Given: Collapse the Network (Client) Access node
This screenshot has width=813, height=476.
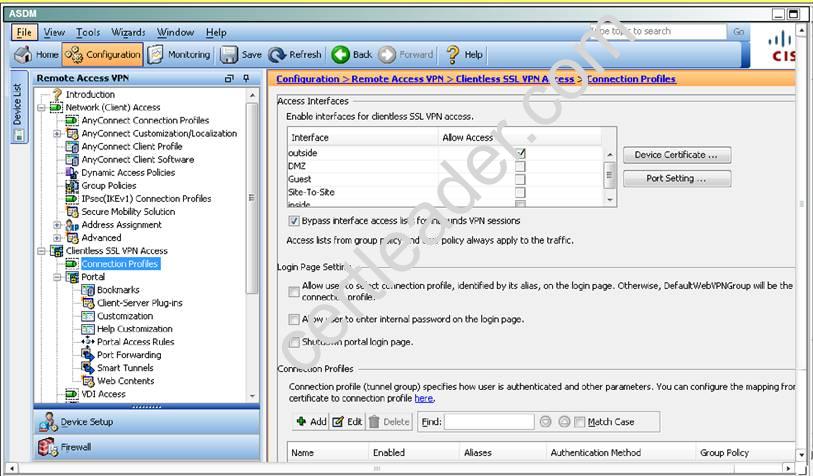Looking at the screenshot, I should pyautogui.click(x=41, y=108).
